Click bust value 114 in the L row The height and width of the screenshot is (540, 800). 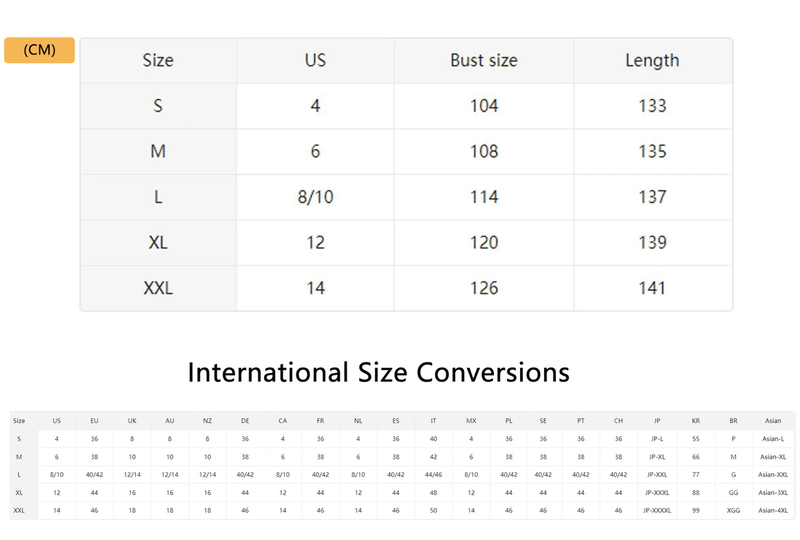(484, 197)
